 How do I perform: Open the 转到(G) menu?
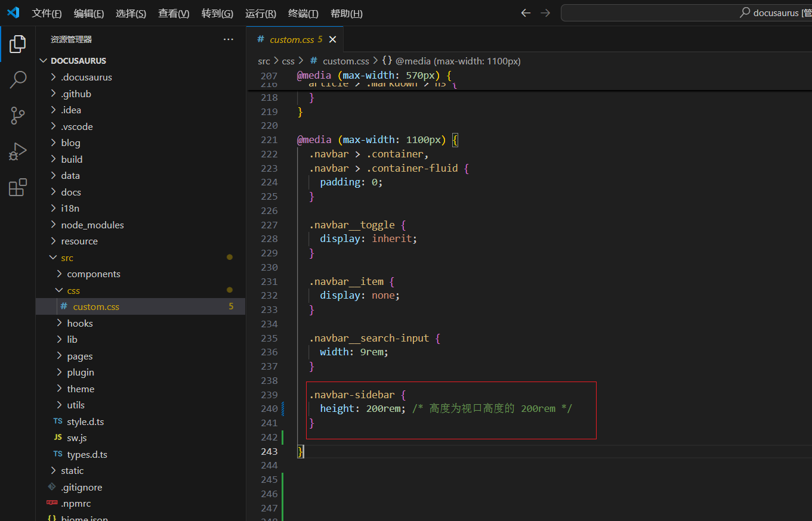pos(217,13)
